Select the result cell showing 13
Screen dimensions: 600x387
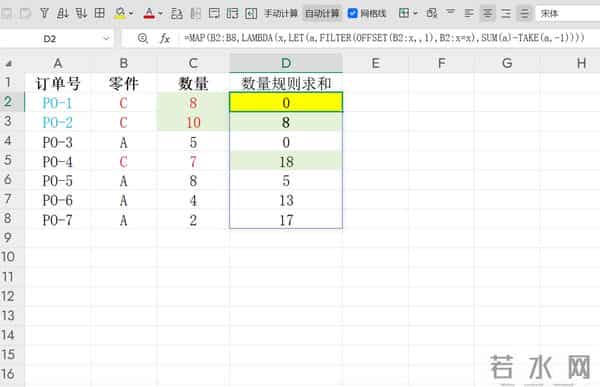pyautogui.click(x=286, y=200)
